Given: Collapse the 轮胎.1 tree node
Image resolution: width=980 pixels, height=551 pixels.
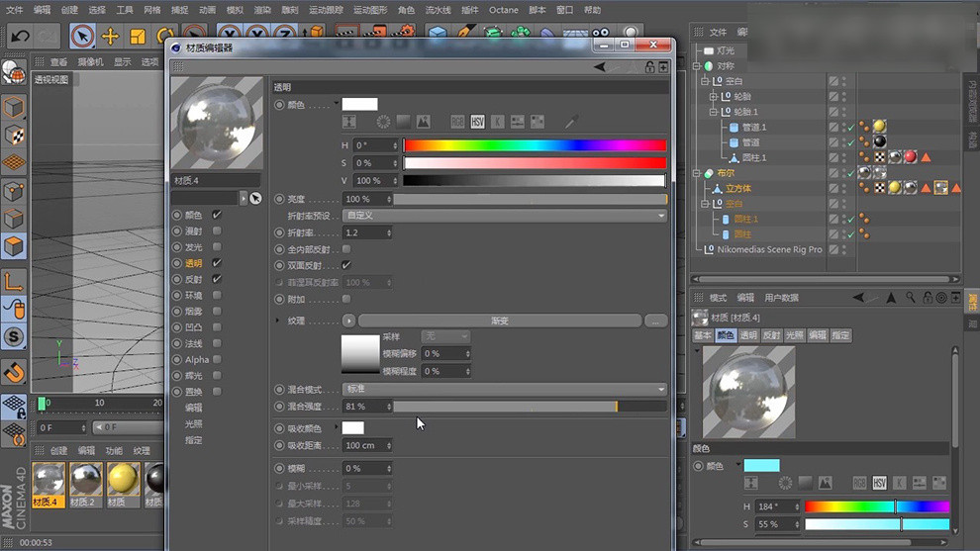Looking at the screenshot, I should click(713, 112).
